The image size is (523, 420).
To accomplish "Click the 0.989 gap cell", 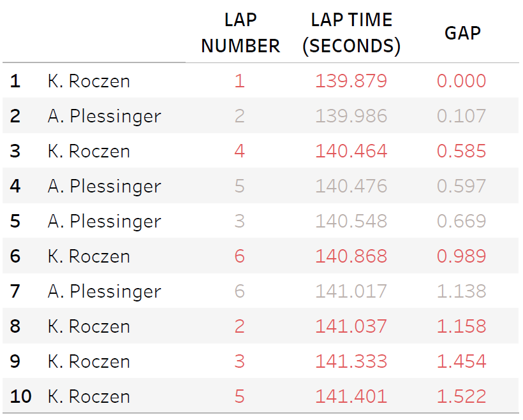I will click(x=461, y=256).
